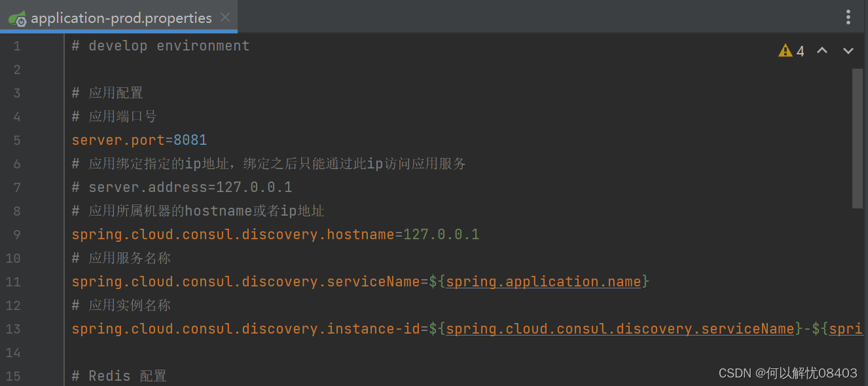Click the warning count showing 4
The height and width of the screenshot is (386, 868).
(799, 50)
